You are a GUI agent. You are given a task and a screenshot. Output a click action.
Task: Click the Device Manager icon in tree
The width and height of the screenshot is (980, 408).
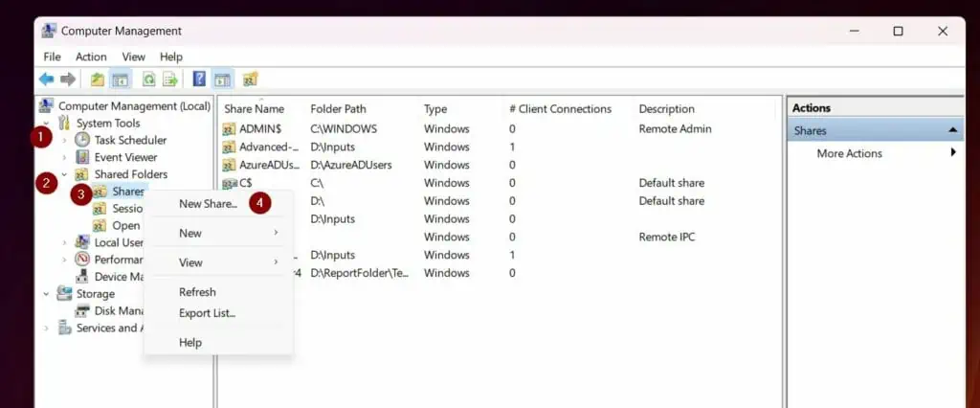[x=82, y=276]
